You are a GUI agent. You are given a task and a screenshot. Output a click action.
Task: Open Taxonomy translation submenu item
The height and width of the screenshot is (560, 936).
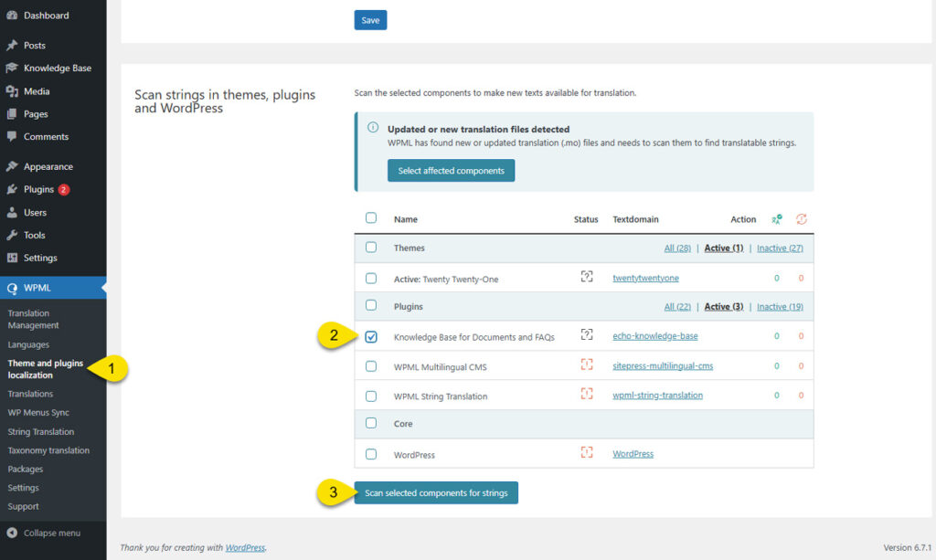[48, 450]
